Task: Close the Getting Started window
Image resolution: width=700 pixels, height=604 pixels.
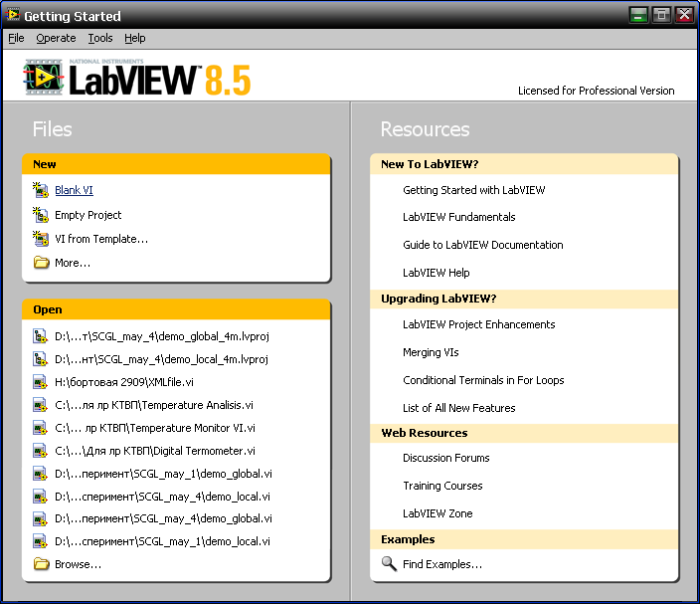Action: tap(684, 15)
